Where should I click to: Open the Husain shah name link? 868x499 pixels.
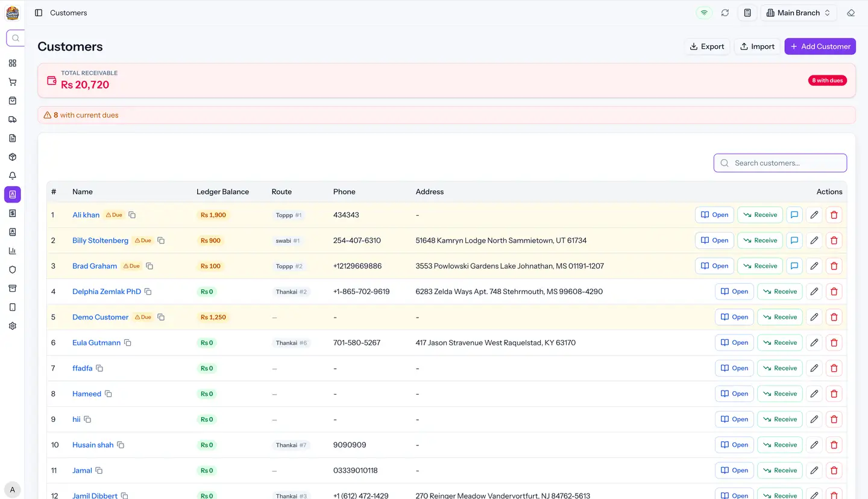coord(93,445)
